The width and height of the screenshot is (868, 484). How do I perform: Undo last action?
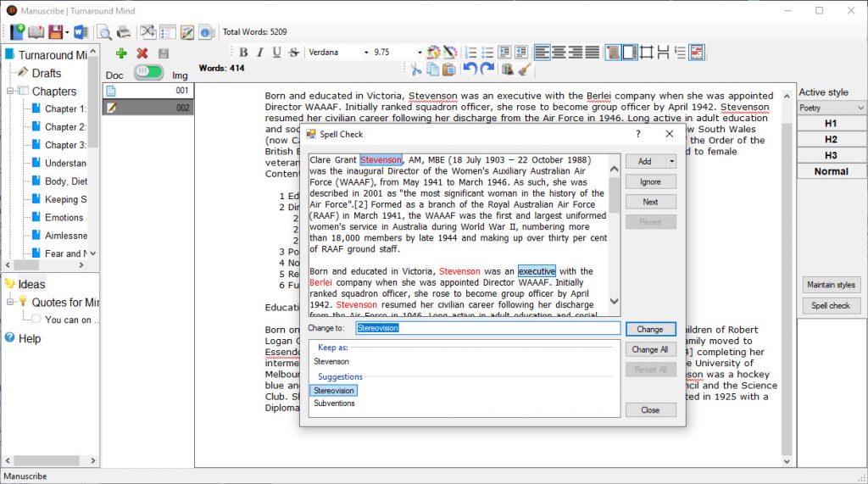(x=470, y=69)
